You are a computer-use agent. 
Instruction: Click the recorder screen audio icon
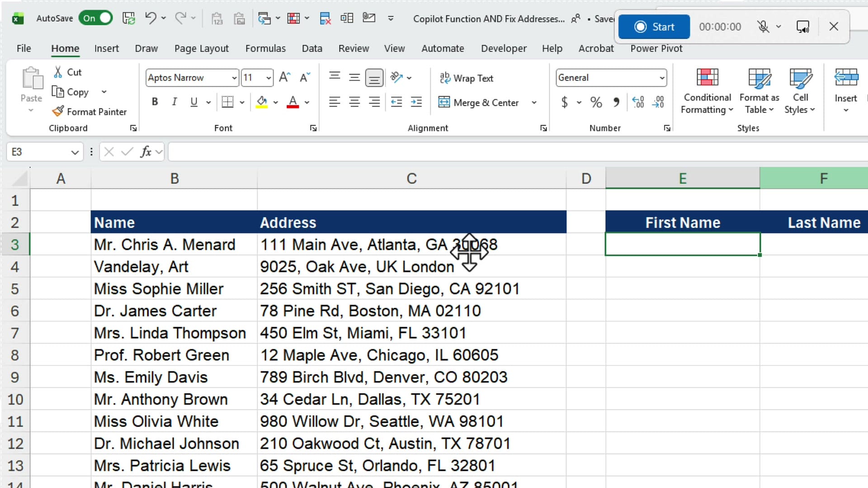(803, 27)
